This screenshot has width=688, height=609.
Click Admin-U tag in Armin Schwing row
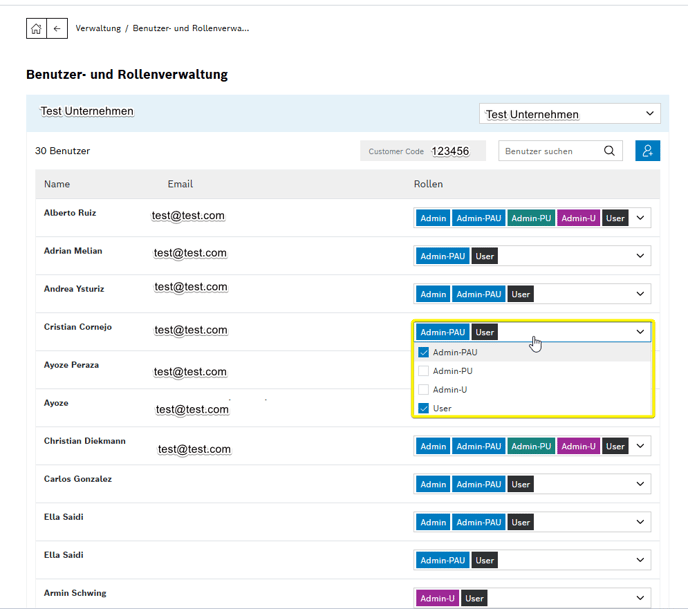pyautogui.click(x=437, y=598)
